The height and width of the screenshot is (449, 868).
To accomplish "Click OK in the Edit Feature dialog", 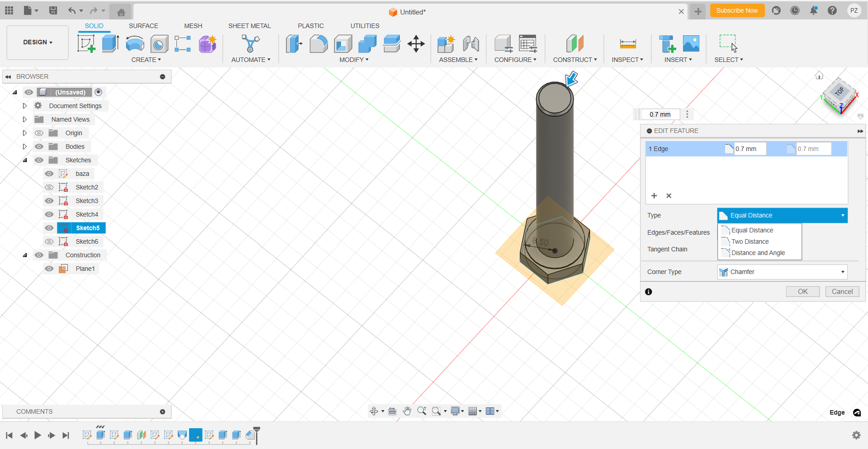I will tap(802, 292).
